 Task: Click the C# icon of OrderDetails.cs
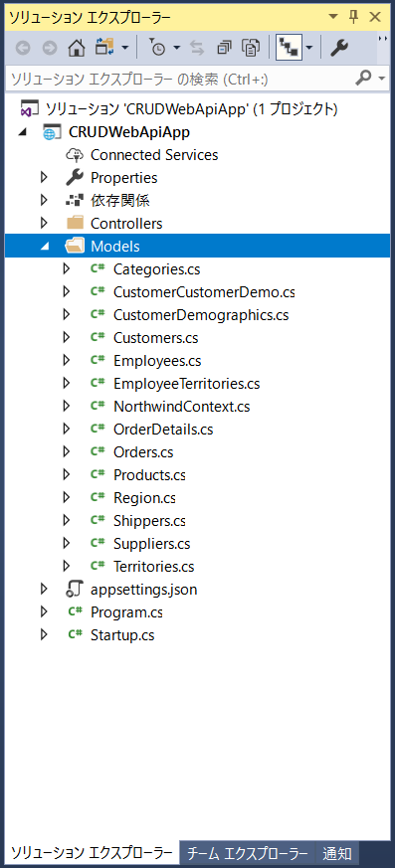pos(99,428)
